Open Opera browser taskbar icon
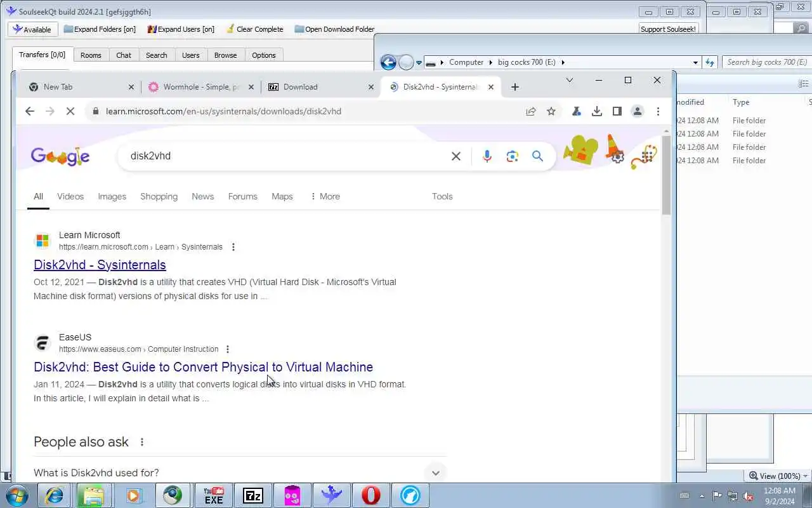The image size is (812, 508). click(x=371, y=495)
